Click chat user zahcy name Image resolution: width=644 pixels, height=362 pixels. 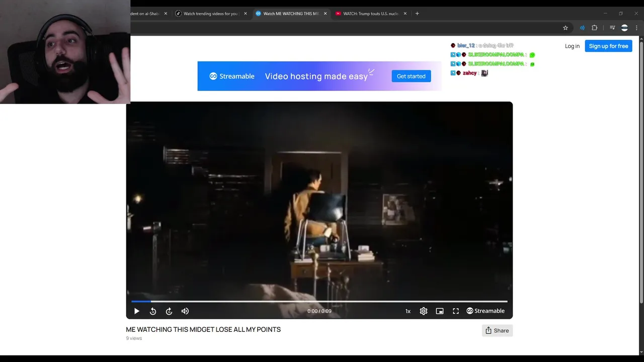point(469,73)
